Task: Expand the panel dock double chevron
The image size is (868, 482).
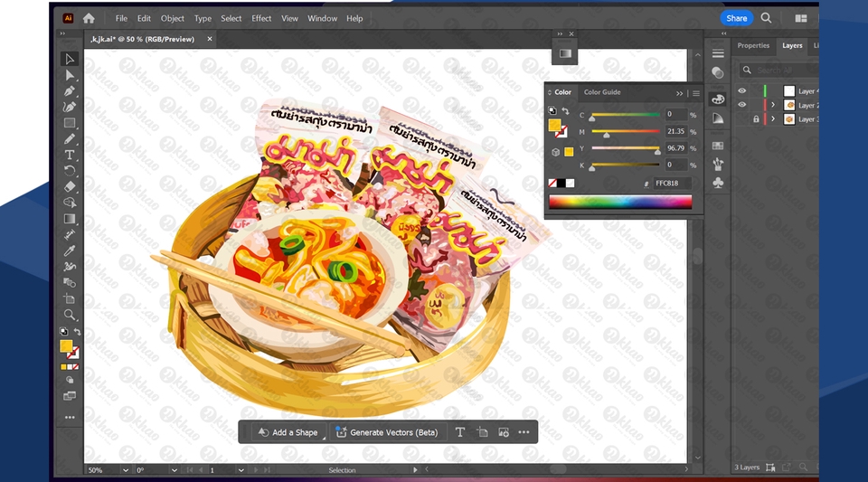Action: pos(723,33)
